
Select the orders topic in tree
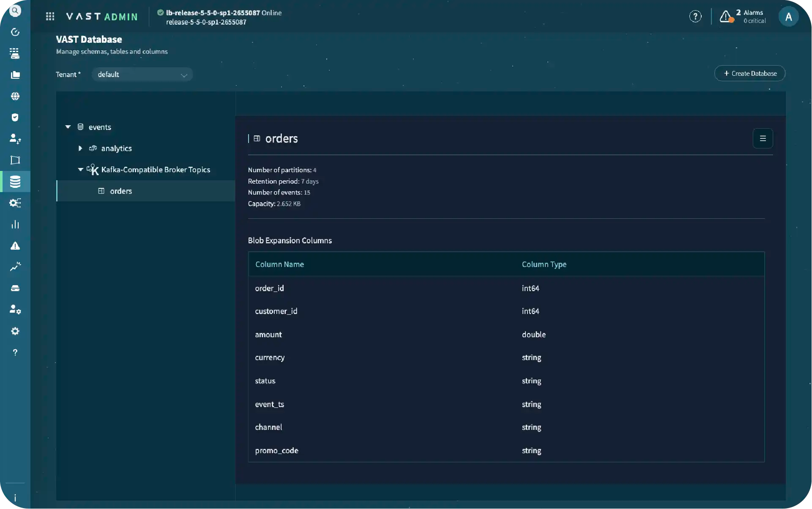coord(146,191)
